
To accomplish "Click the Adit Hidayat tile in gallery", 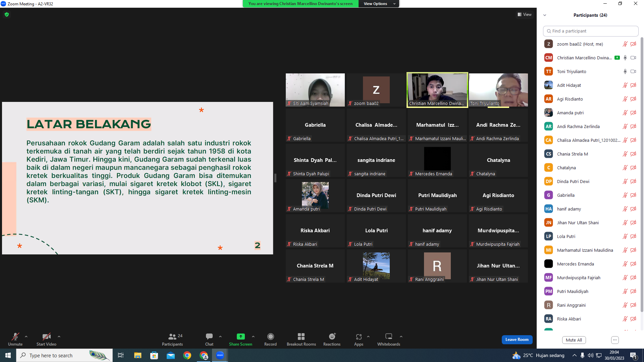I will coord(376,266).
